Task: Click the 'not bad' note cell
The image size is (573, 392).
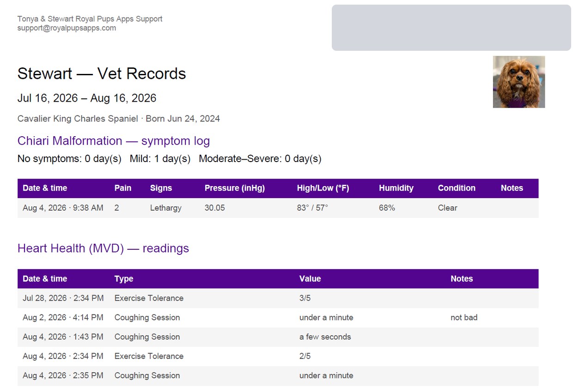Action: (x=464, y=318)
